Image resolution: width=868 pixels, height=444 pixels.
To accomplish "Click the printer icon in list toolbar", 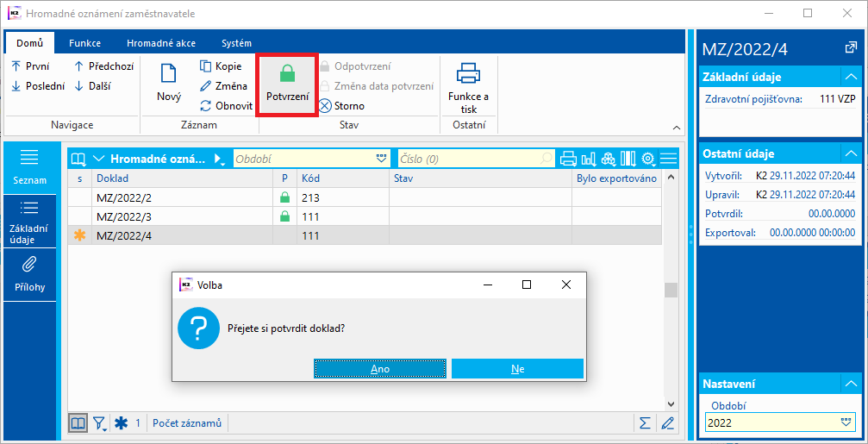I will click(x=568, y=159).
